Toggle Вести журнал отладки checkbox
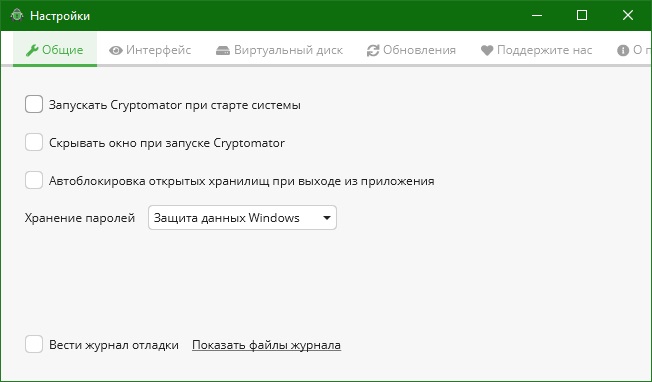The height and width of the screenshot is (382, 652). (34, 344)
